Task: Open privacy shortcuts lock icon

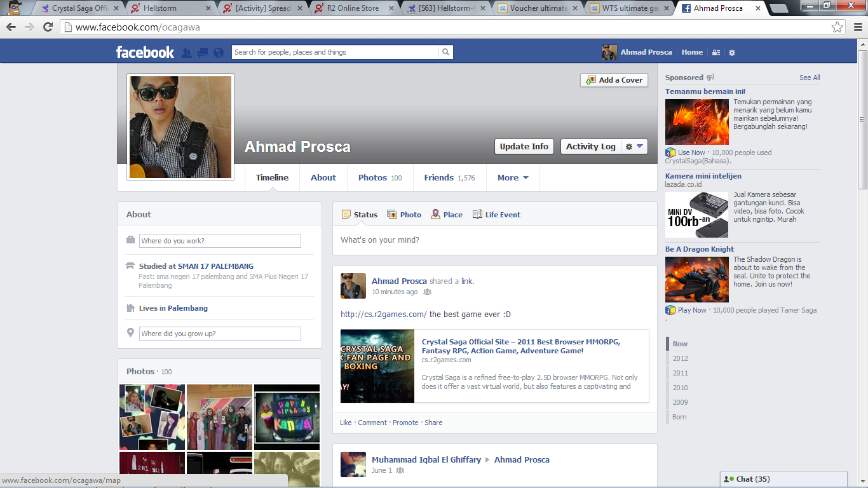Action: coord(716,53)
